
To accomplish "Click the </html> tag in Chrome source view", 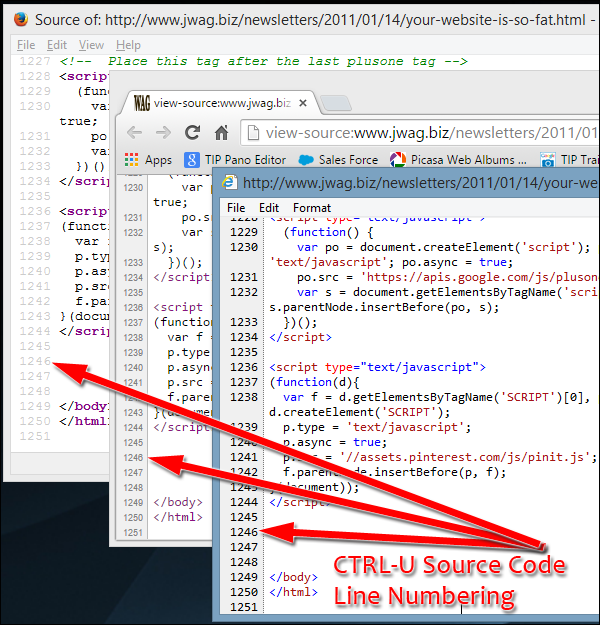I will tap(178, 517).
